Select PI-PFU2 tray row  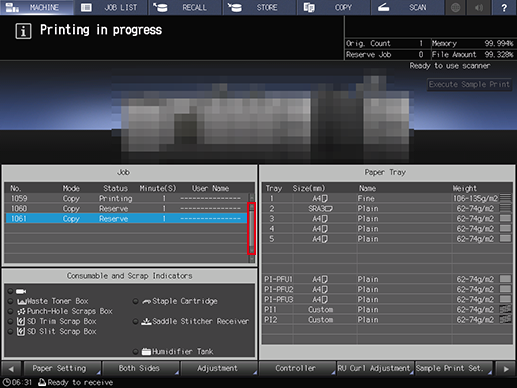coord(387,289)
